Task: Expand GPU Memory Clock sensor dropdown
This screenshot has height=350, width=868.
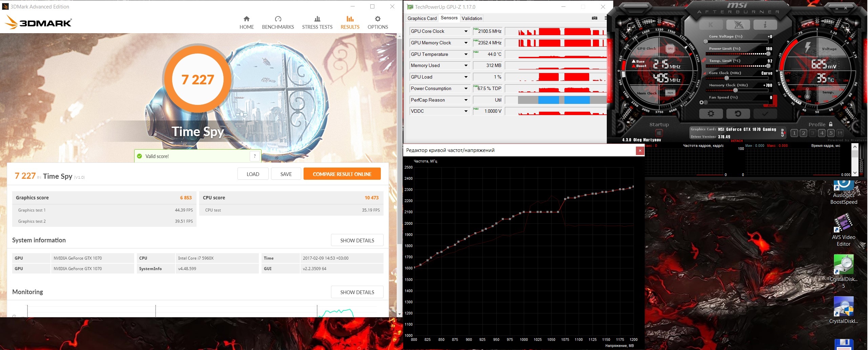Action: [466, 43]
